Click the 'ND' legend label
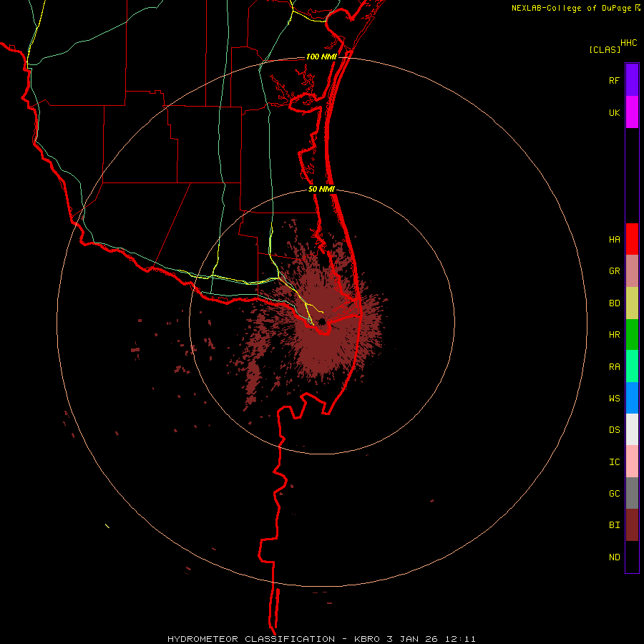This screenshot has width=644, height=644. [x=614, y=557]
